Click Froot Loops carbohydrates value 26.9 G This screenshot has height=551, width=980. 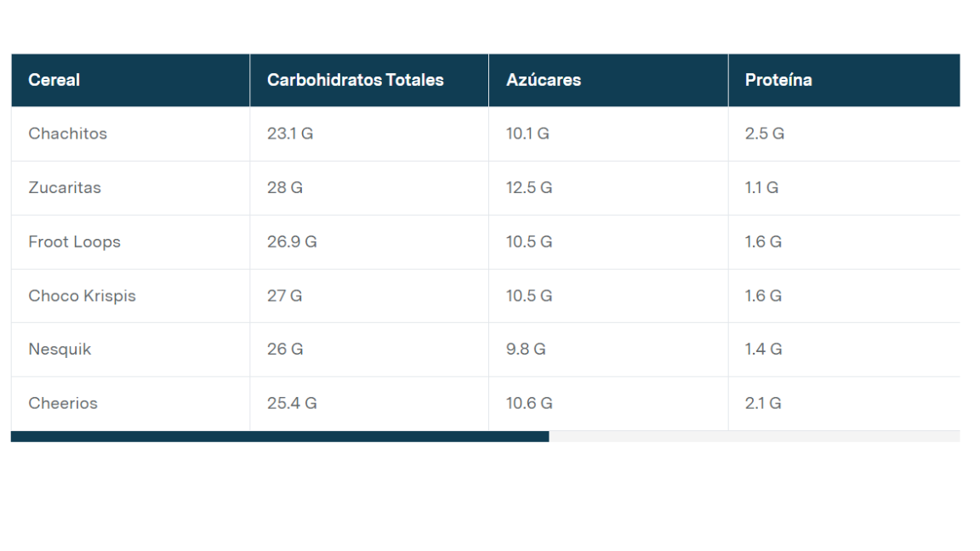[x=292, y=241]
